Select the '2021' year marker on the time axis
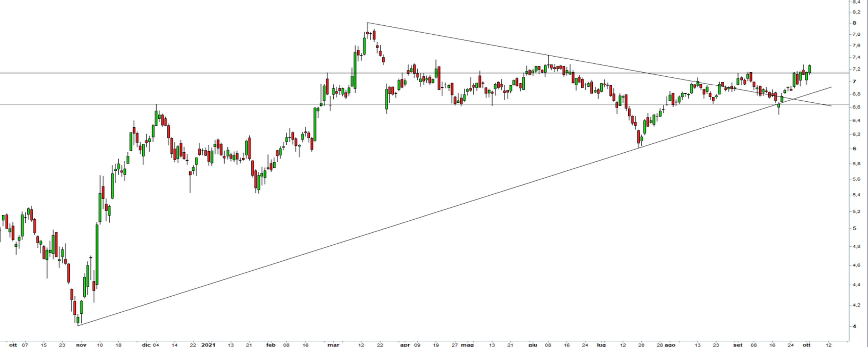The width and height of the screenshot is (868, 347). 208,345
